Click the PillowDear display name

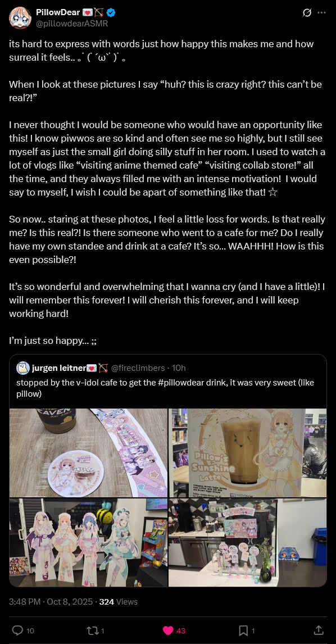[57, 13]
